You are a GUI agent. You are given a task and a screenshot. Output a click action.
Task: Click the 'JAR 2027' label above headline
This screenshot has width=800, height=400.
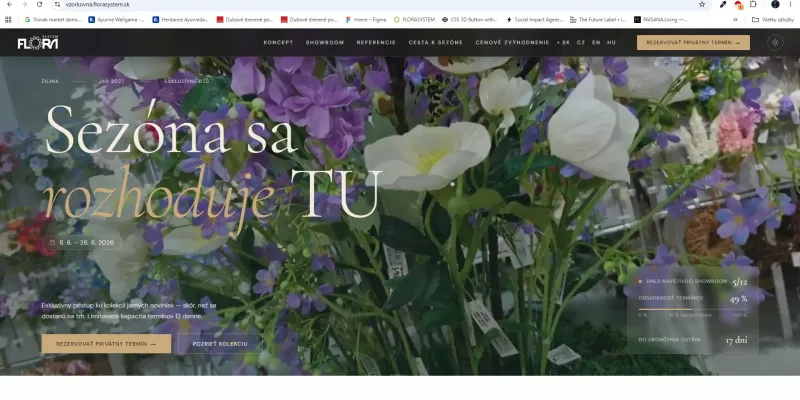[111, 81]
